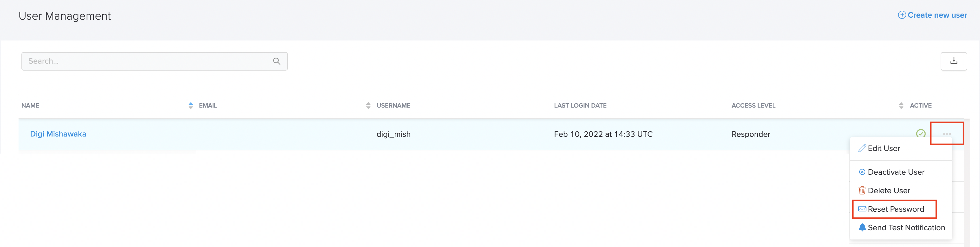
Task: Click the envelope icon next to Reset Password
Action: tap(862, 209)
